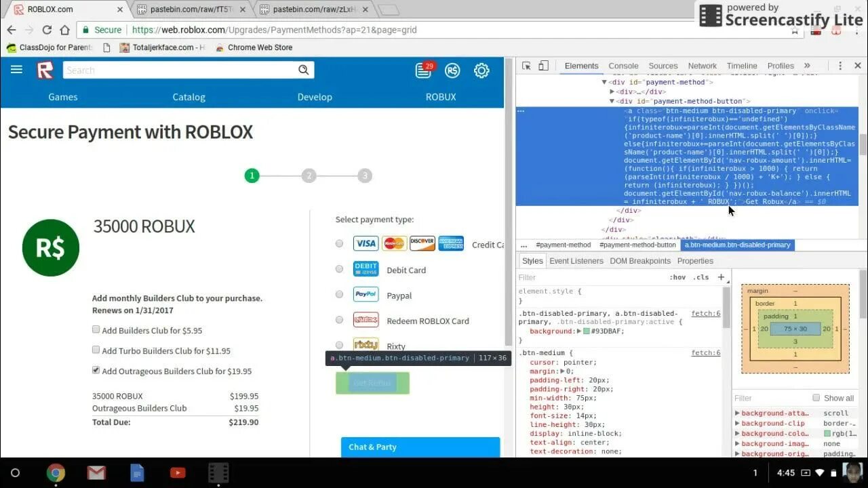868x488 pixels.
Task: Select the Rixty radio button
Action: coord(340,345)
